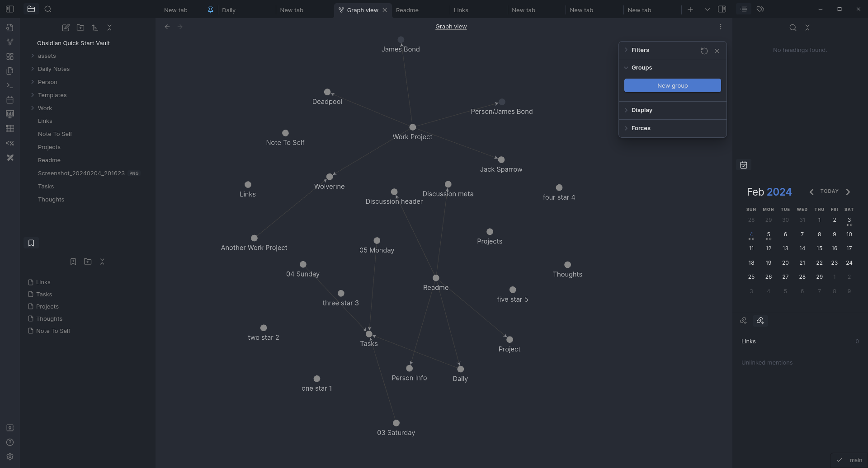
Task: Go to previous month in calendar
Action: click(811, 192)
